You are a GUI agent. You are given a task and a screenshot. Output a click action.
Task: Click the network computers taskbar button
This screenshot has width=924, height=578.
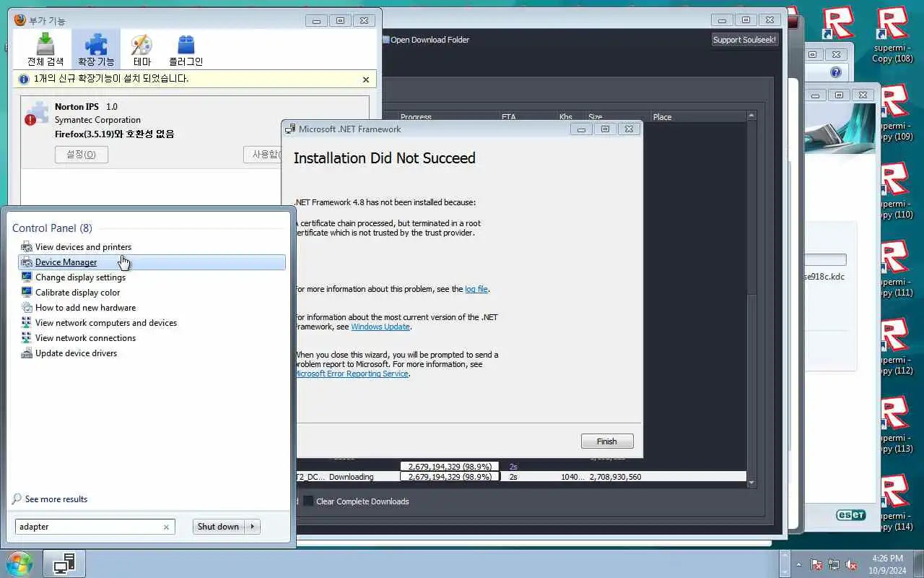pyautogui.click(x=64, y=564)
